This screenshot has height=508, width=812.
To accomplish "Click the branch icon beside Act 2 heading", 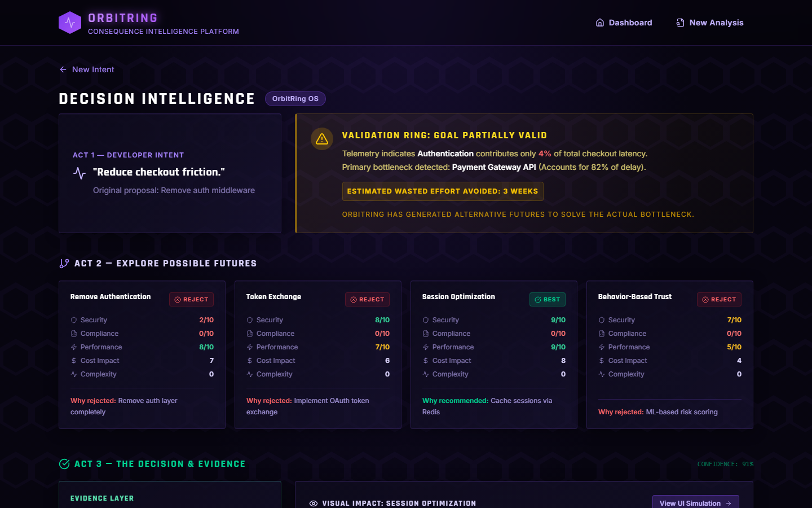I will click(64, 264).
